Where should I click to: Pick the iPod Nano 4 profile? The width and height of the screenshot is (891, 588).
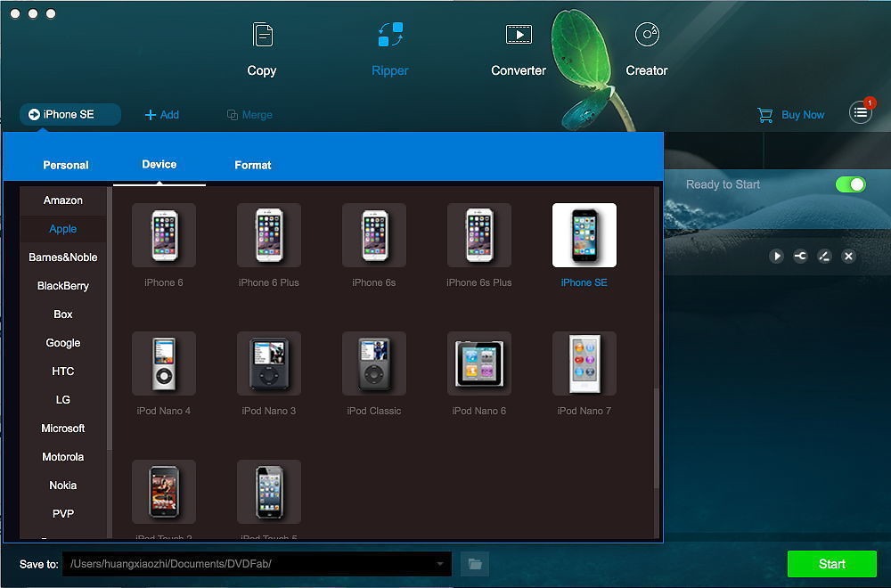click(164, 363)
